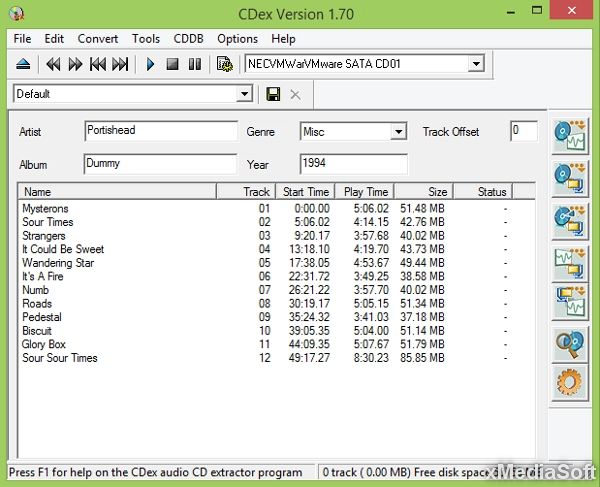Select the track Mysterons

45,208
